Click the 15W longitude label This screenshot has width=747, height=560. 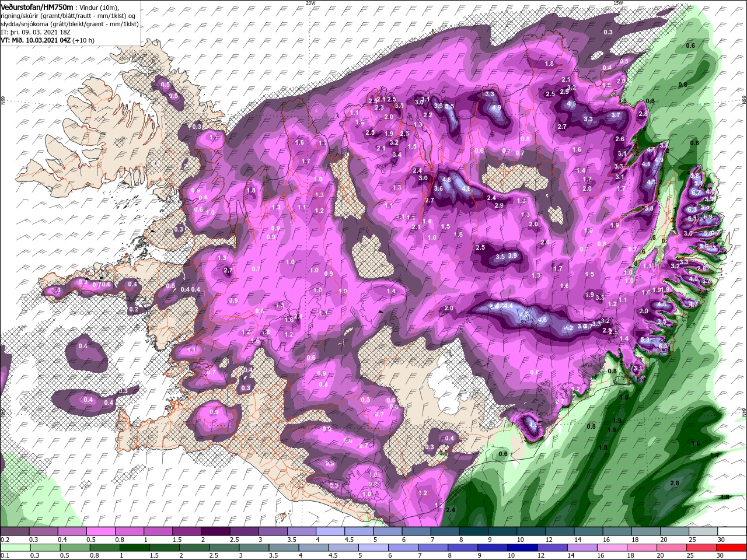[617, 3]
